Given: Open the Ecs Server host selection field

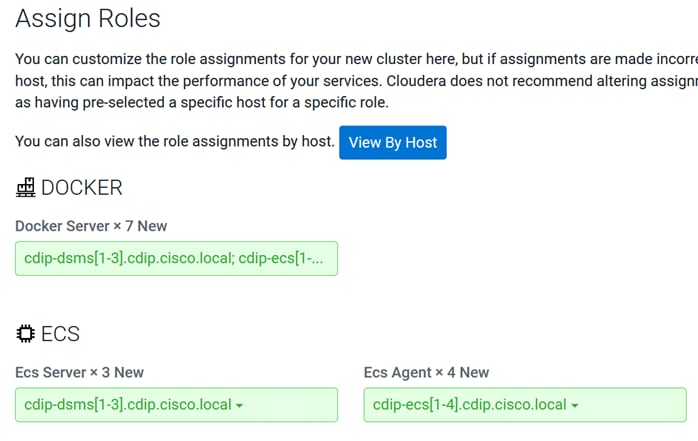Looking at the screenshot, I should pos(176,405).
